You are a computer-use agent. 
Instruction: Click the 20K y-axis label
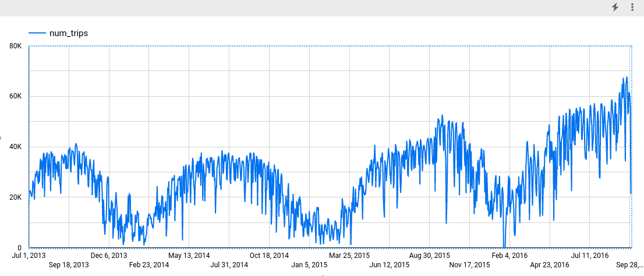[15, 197]
